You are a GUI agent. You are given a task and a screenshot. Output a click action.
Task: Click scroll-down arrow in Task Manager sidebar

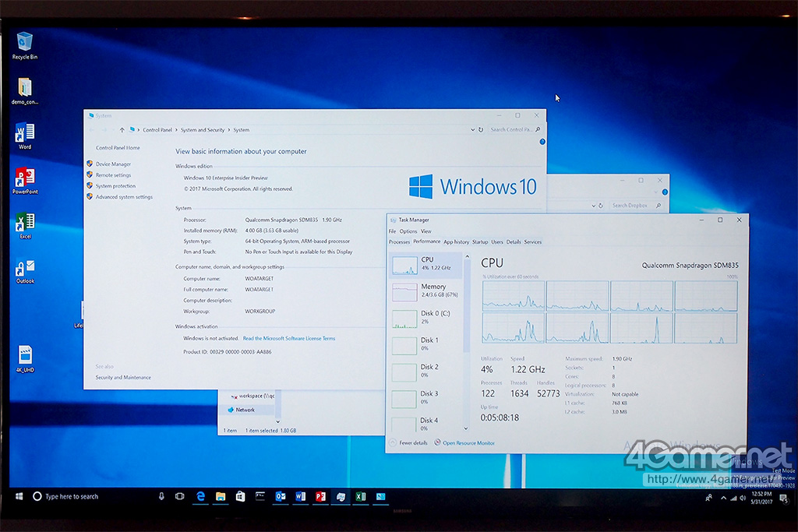click(x=466, y=428)
